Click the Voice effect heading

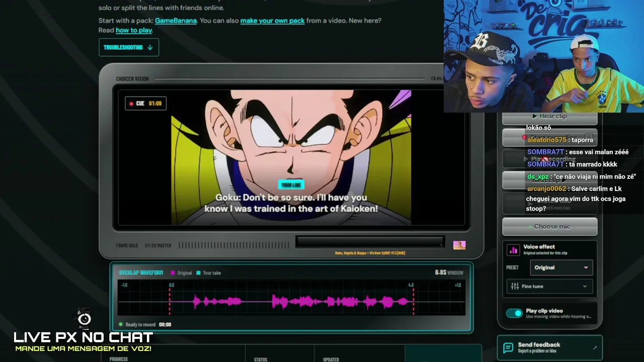click(x=539, y=247)
